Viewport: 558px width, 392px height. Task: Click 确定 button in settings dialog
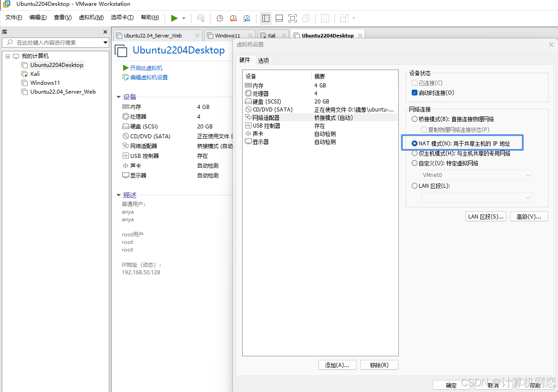(x=451, y=385)
